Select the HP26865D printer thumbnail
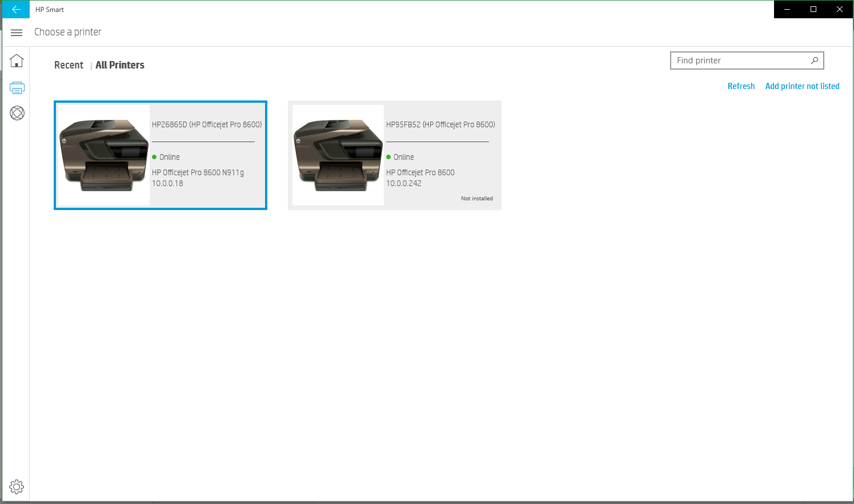Screen dimensions: 854x504 pos(104,155)
